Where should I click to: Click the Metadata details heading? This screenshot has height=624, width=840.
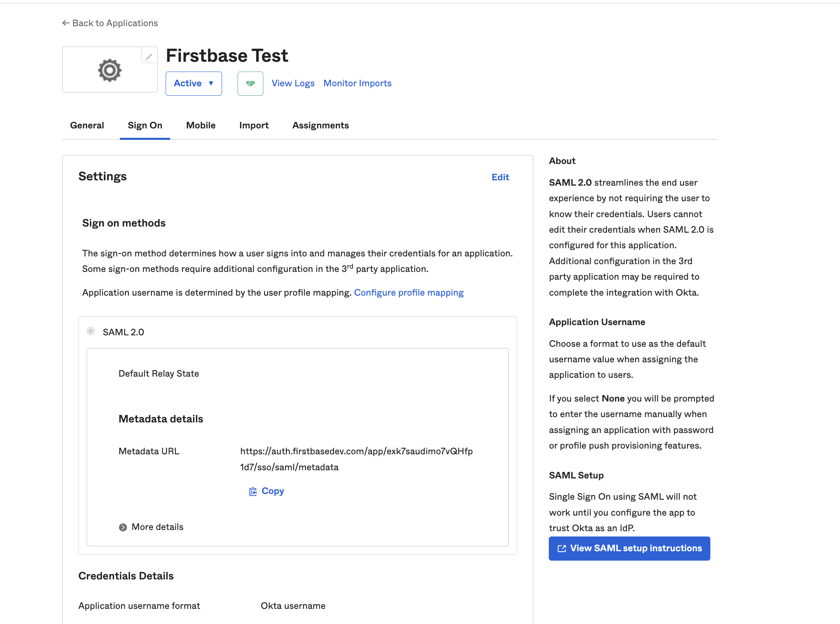[x=161, y=419]
